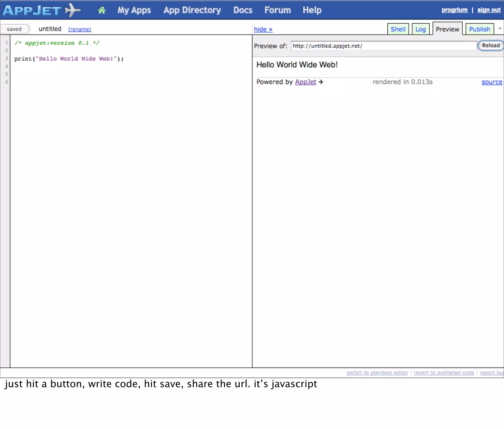The image size is (504, 429).
Task: Visit the Forum
Action: pyautogui.click(x=277, y=10)
